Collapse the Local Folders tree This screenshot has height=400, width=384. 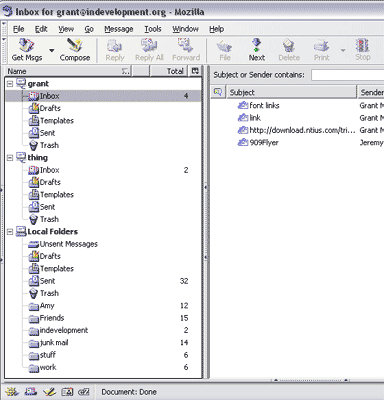coord(10,232)
